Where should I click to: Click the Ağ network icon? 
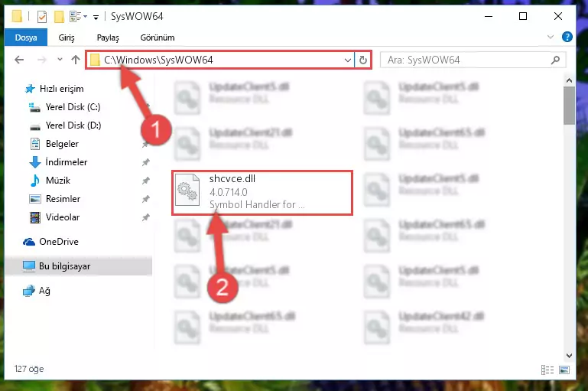29,292
